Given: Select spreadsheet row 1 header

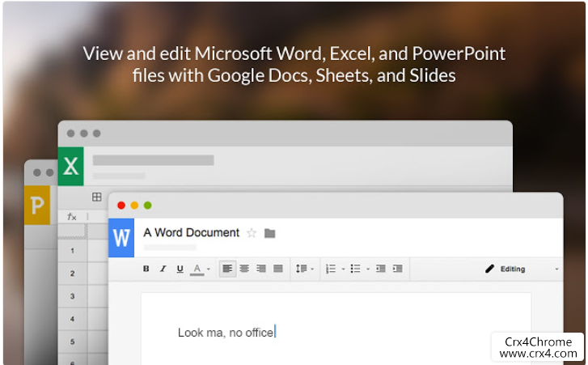Looking at the screenshot, I should pos(72,251).
